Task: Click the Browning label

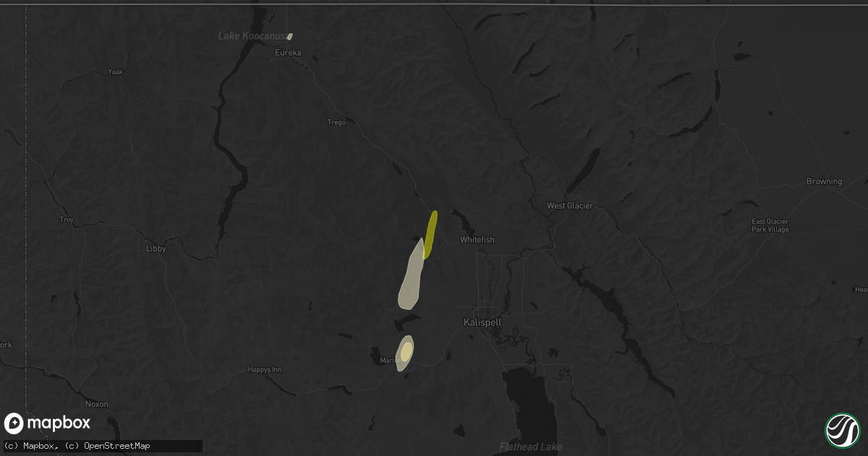Action: (x=825, y=182)
